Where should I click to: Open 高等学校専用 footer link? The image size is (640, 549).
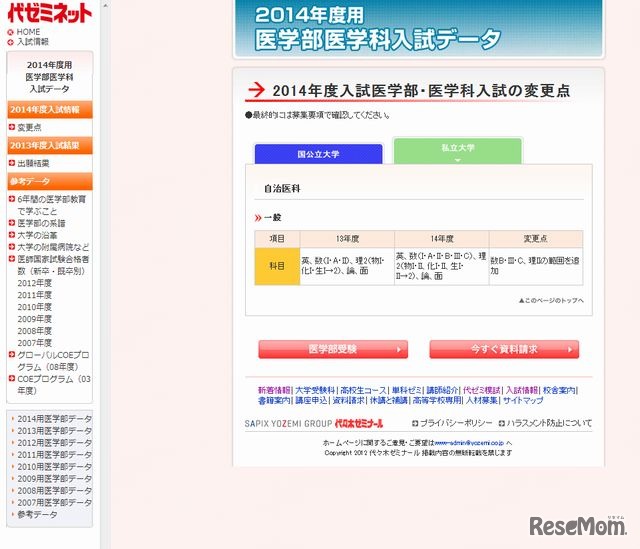[436, 400]
